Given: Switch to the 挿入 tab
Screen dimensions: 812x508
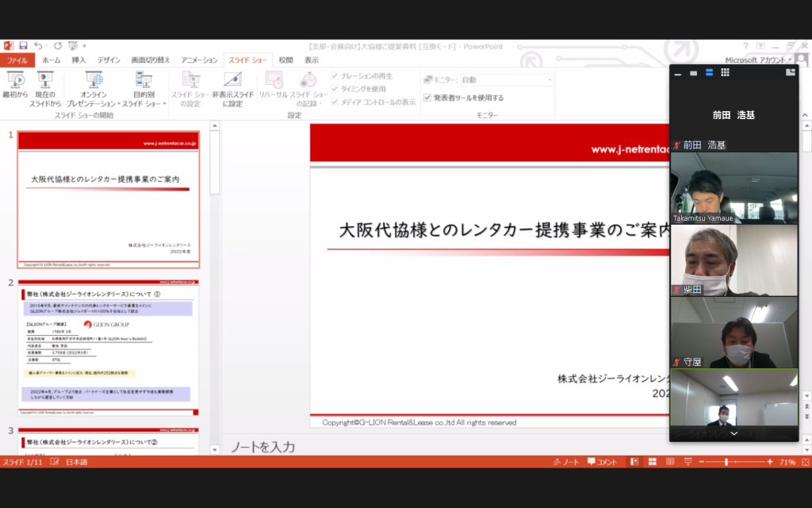Looking at the screenshot, I should pyautogui.click(x=79, y=60).
